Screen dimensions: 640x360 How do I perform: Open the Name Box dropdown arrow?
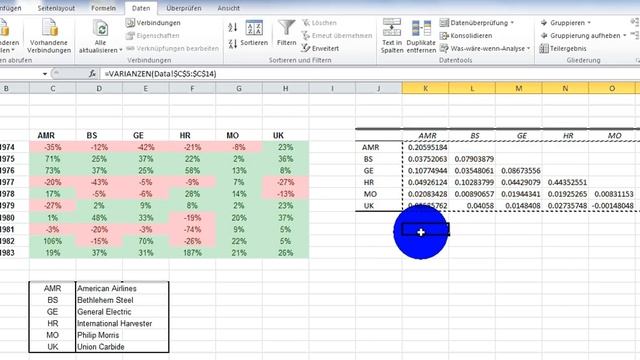[x=44, y=74]
